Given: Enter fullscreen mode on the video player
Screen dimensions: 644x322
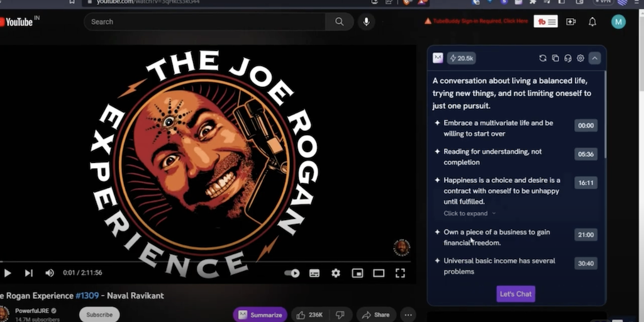Looking at the screenshot, I should (400, 273).
